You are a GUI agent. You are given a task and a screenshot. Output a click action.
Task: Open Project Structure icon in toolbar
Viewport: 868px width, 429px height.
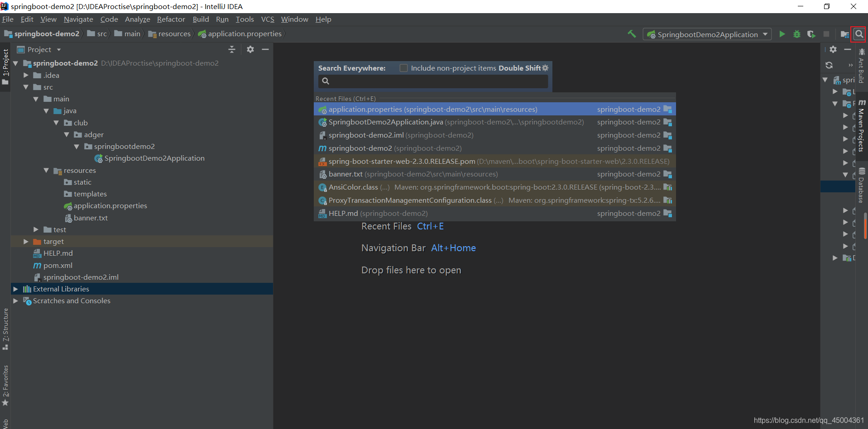point(845,34)
